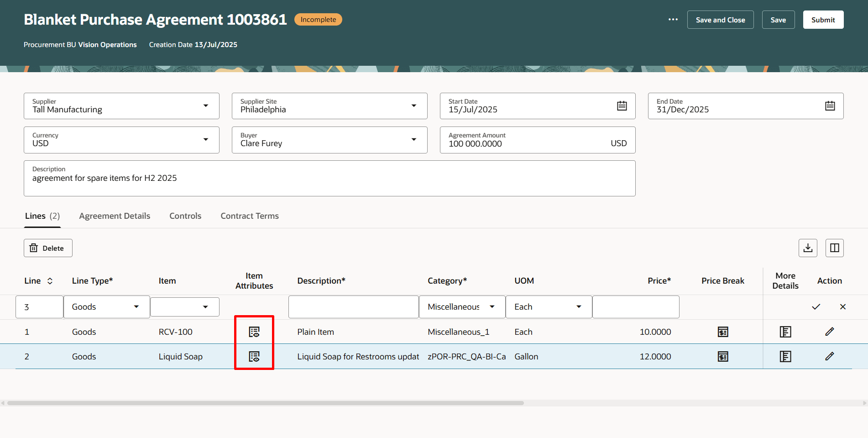Confirm new line 3 with the checkmark

(816, 307)
